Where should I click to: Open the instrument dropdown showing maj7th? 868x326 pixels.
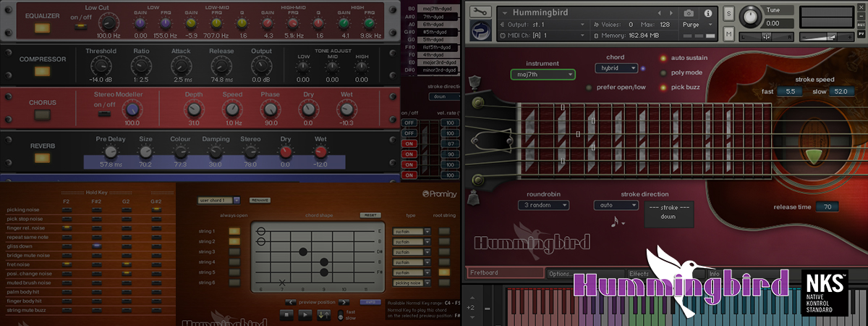(x=542, y=74)
